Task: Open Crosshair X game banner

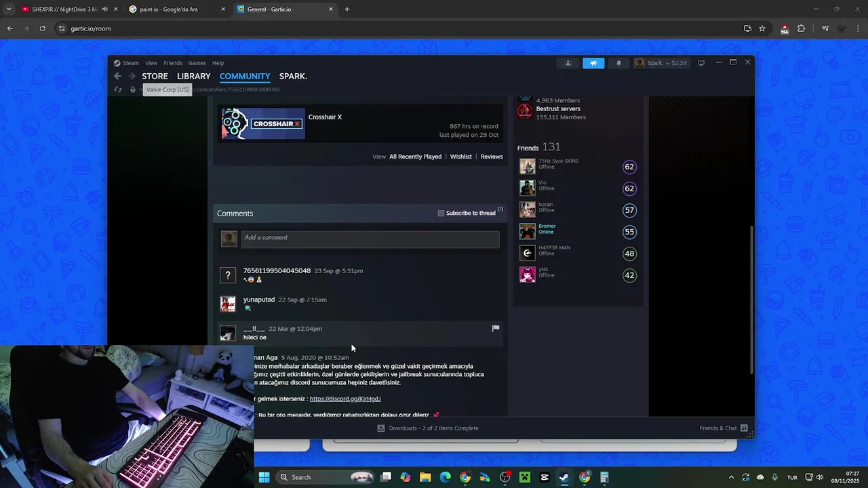Action: (263, 124)
